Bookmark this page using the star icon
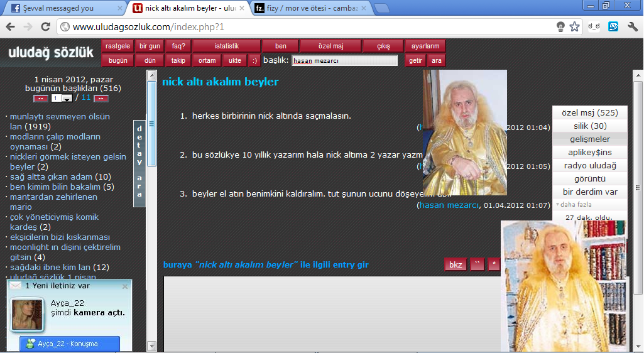Screen dimensions: 644x353 575,26
